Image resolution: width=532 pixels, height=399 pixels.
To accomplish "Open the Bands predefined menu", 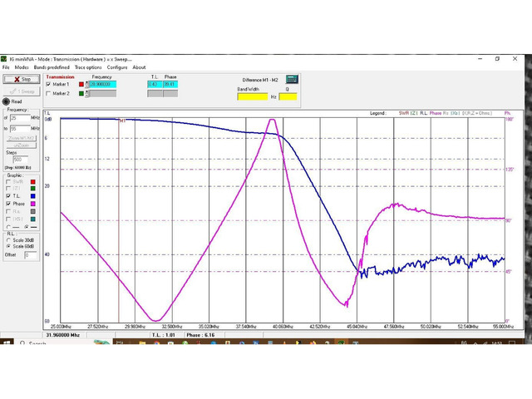I will [x=52, y=67].
